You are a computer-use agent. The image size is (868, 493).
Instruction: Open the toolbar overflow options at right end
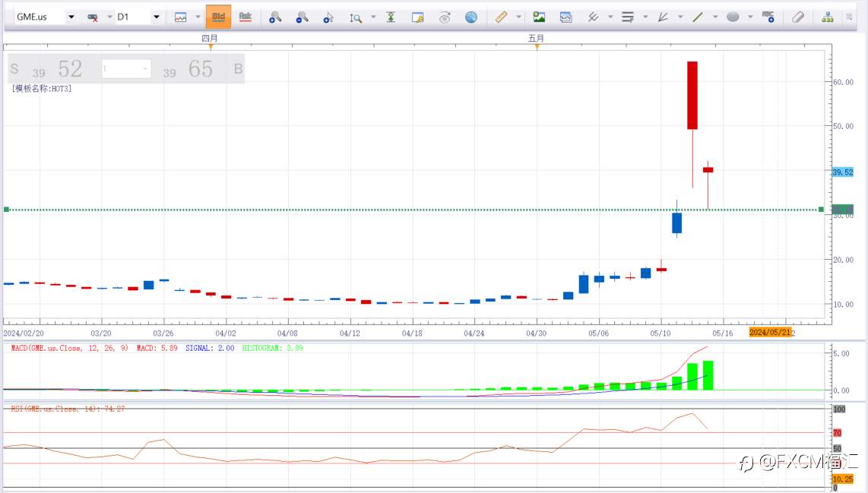point(849,17)
